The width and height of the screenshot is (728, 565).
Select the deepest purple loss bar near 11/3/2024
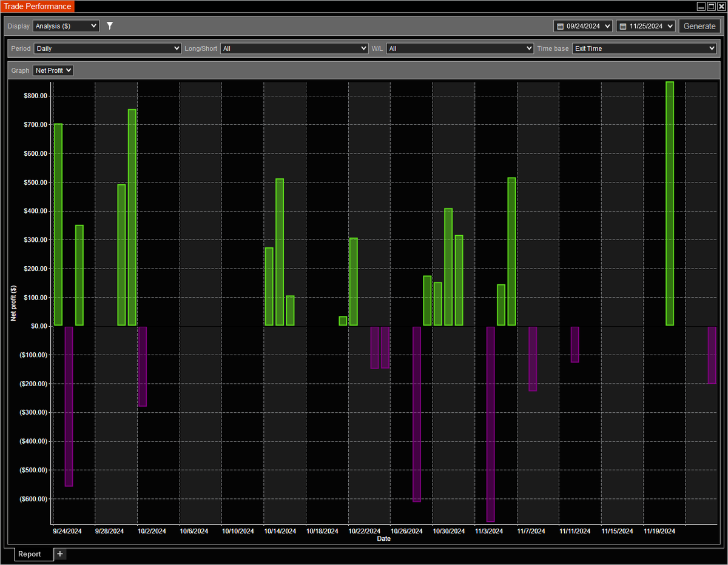point(491,424)
